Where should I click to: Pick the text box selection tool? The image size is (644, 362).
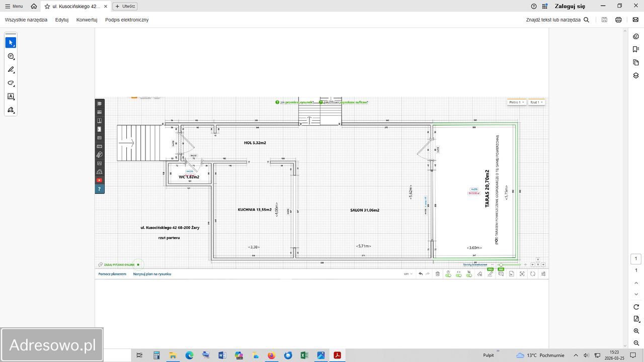(11, 97)
